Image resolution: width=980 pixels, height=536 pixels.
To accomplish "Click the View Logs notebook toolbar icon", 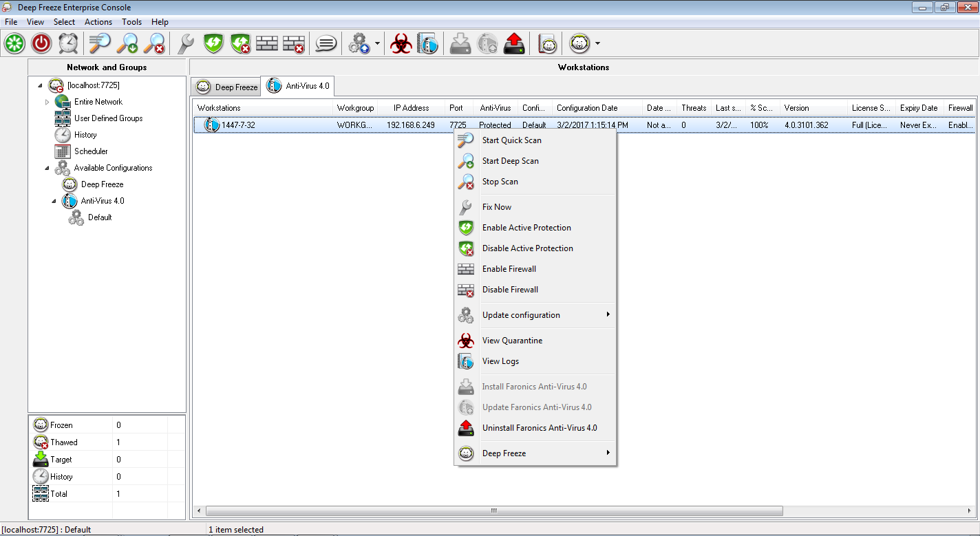I will [x=427, y=43].
